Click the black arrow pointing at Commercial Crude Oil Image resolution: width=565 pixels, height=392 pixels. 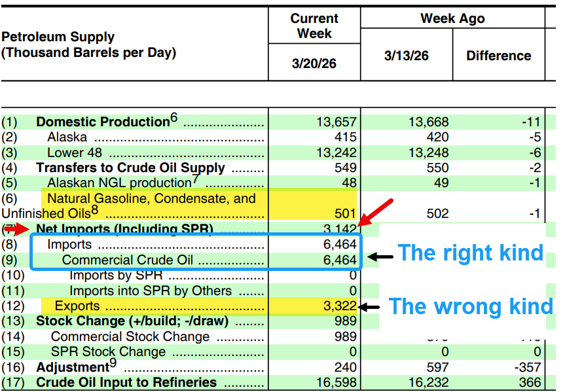tap(380, 257)
